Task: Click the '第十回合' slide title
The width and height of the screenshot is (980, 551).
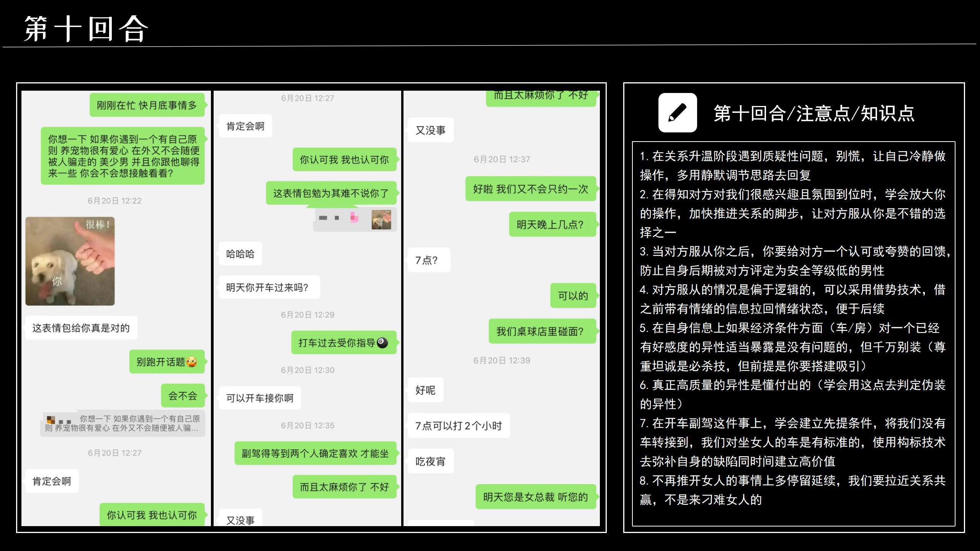Action: coord(86,29)
